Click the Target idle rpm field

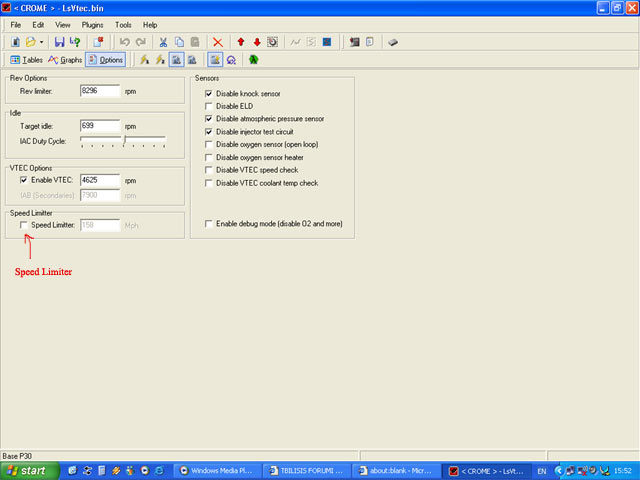click(100, 126)
